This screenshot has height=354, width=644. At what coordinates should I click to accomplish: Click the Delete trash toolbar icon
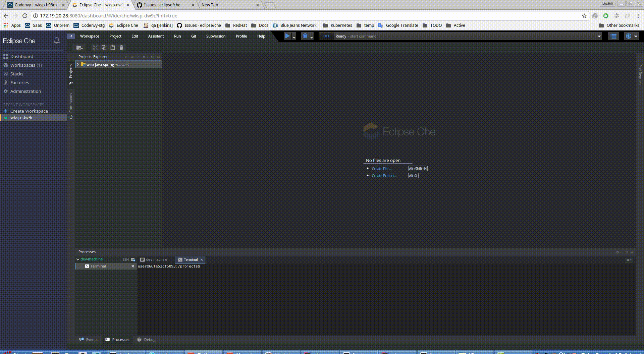coord(121,48)
